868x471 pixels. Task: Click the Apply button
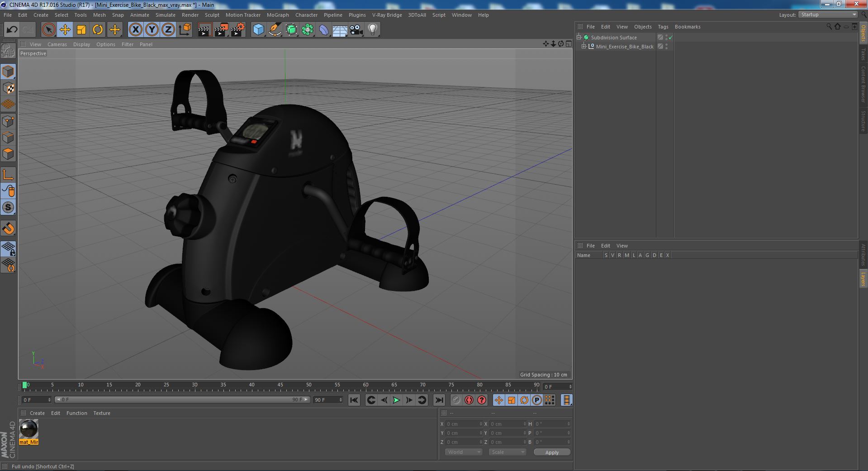(552, 452)
